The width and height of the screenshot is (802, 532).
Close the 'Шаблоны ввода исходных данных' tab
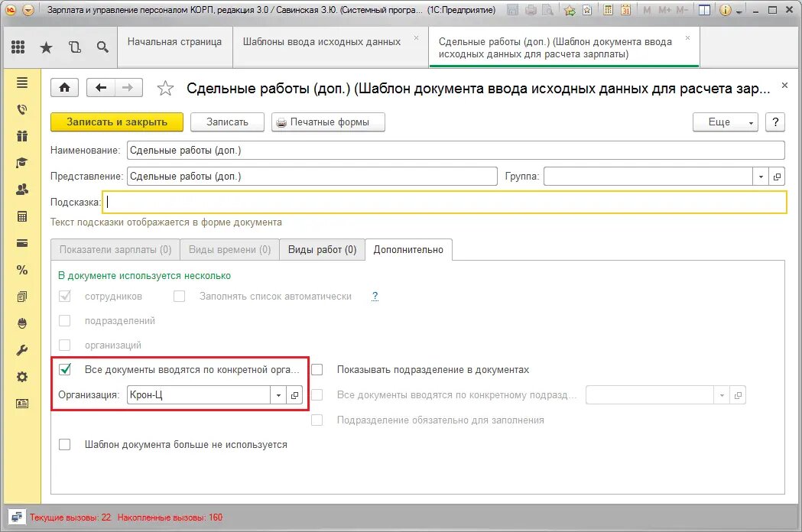[416, 38]
